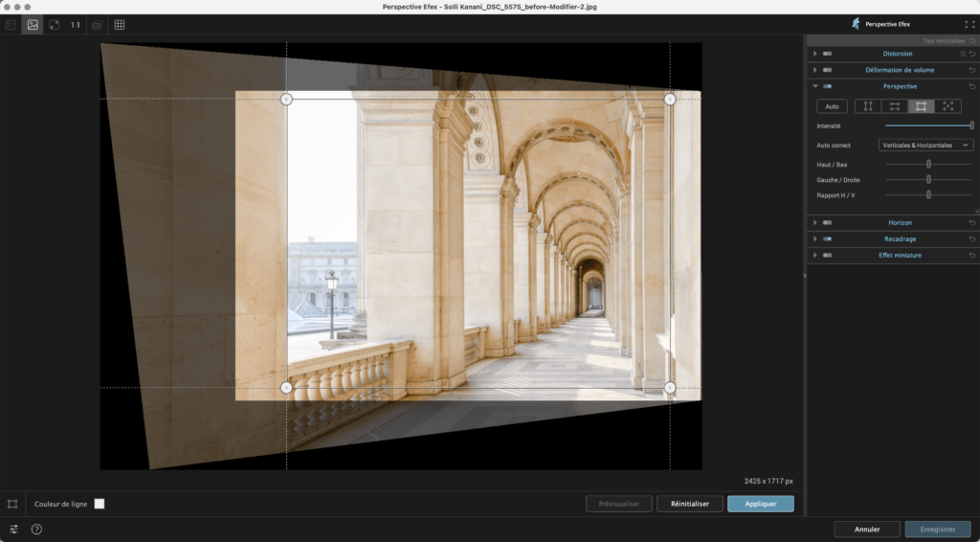Select the rectangle perspective tool

click(922, 106)
